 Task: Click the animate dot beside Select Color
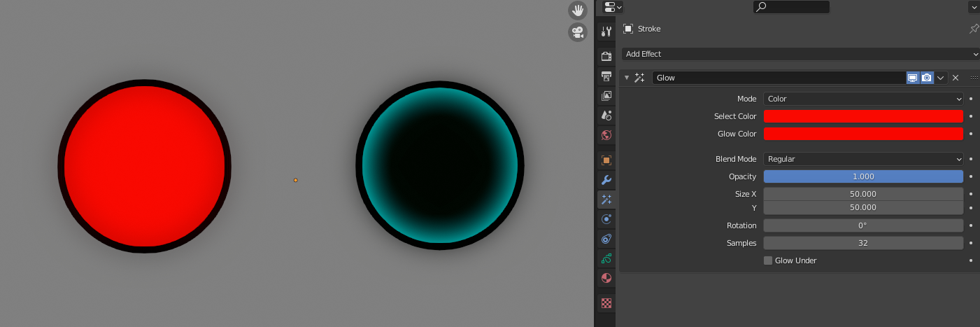(971, 116)
